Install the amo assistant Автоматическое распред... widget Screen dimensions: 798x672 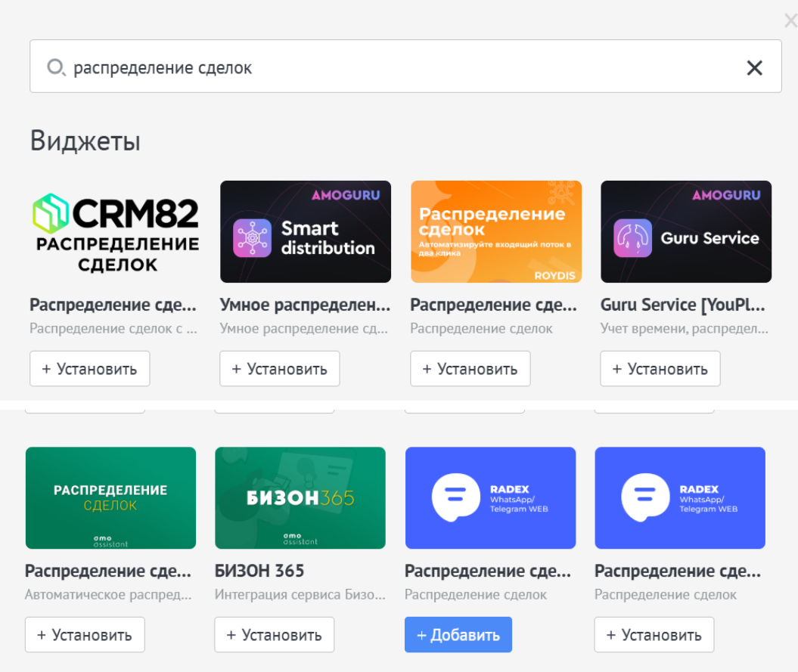pyautogui.click(x=85, y=635)
